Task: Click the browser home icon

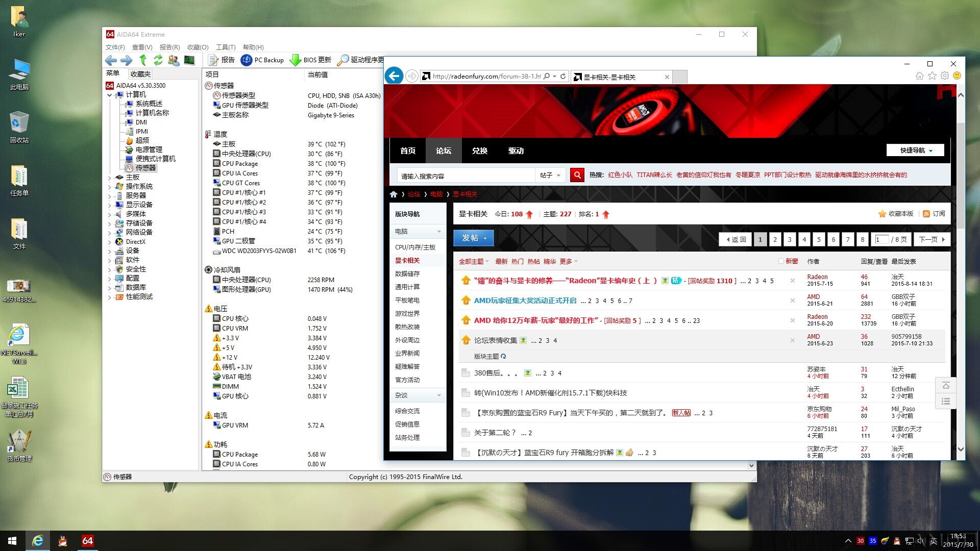Action: click(919, 76)
